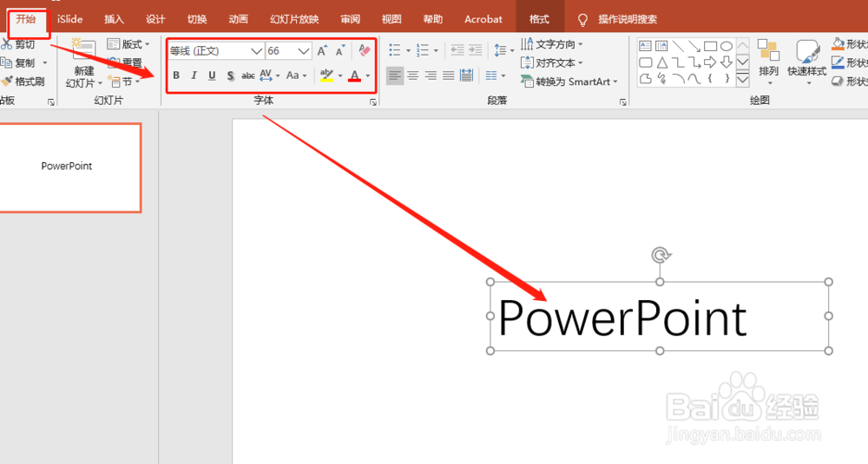
Task: Pick the straight line shape
Action: 678,46
